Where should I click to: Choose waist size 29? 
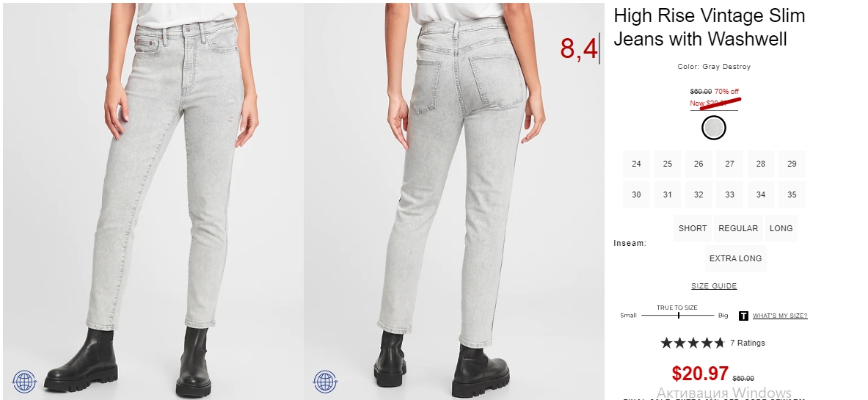792,164
